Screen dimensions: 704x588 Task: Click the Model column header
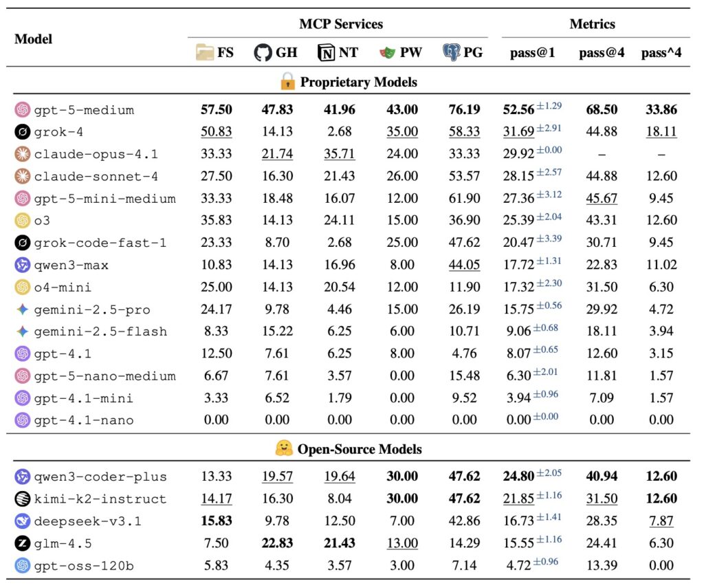pos(33,39)
